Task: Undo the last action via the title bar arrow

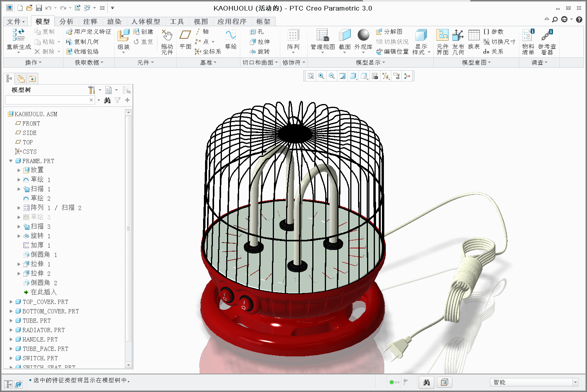Action: pyautogui.click(x=48, y=8)
